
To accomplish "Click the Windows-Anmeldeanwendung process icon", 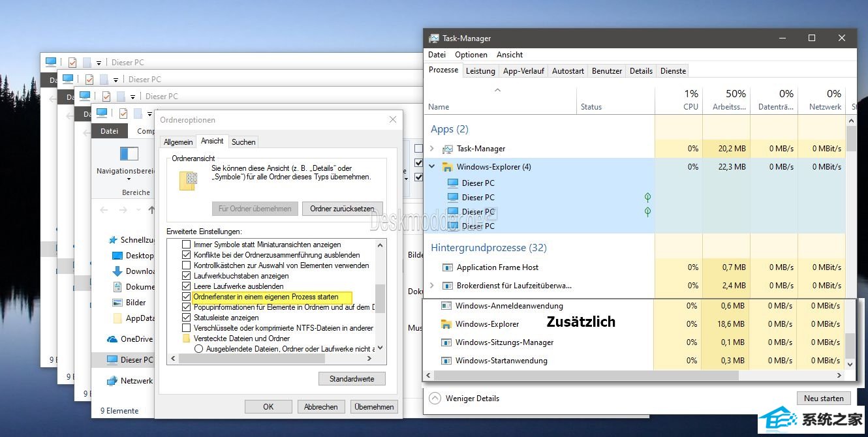I will (446, 306).
